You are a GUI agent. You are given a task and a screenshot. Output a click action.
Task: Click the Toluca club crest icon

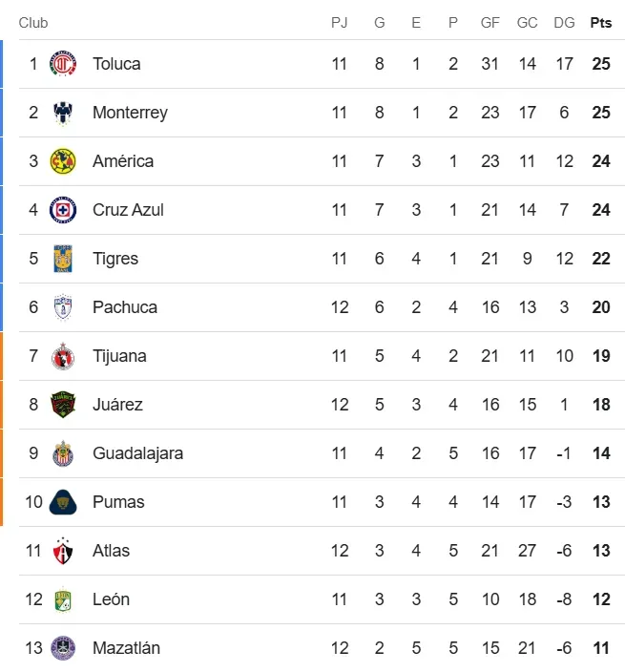click(63, 64)
